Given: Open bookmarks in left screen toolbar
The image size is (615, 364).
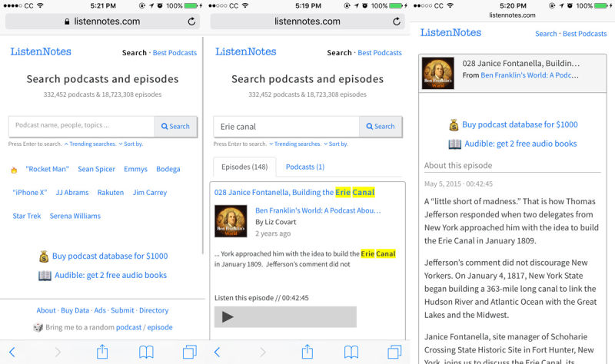Looking at the screenshot, I should pos(146,352).
